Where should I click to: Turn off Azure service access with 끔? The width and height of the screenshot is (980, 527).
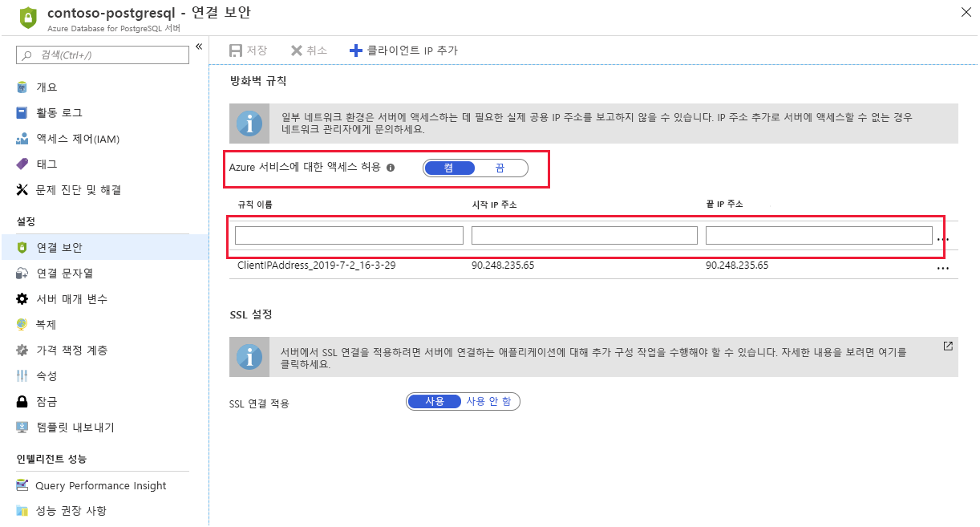(x=500, y=168)
